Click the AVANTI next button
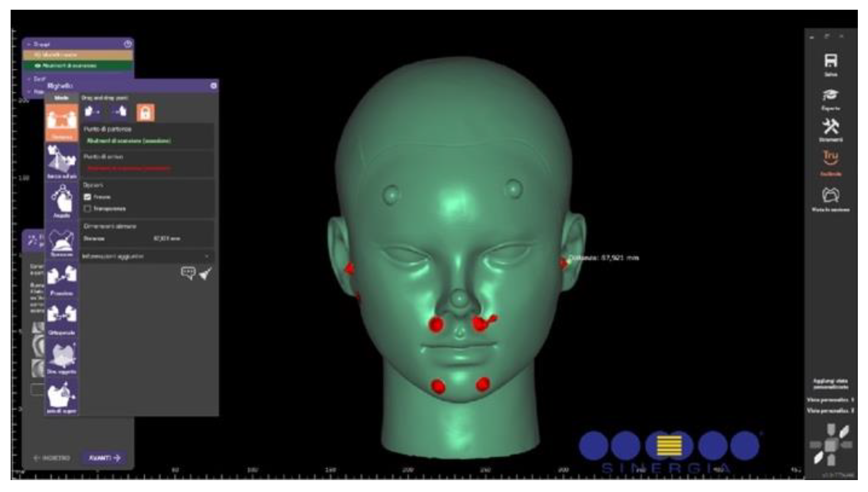The image size is (868, 492). tap(104, 458)
